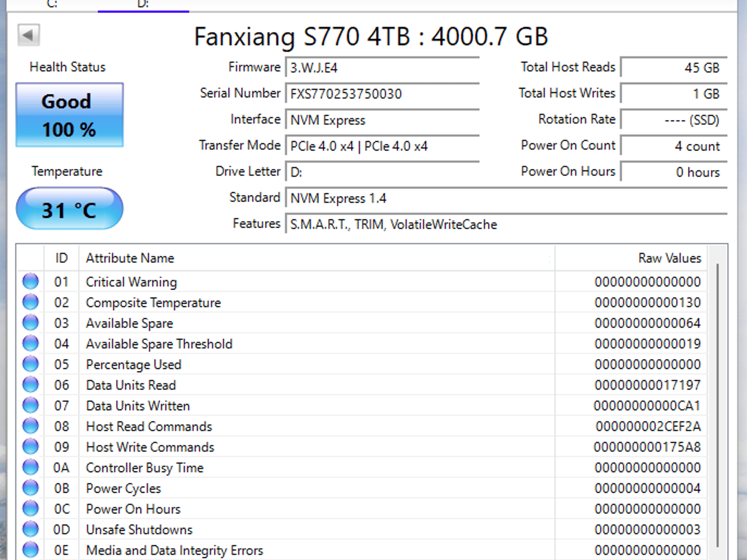Click raw value 0000000000CA1
The image size is (747, 560).
tap(647, 406)
